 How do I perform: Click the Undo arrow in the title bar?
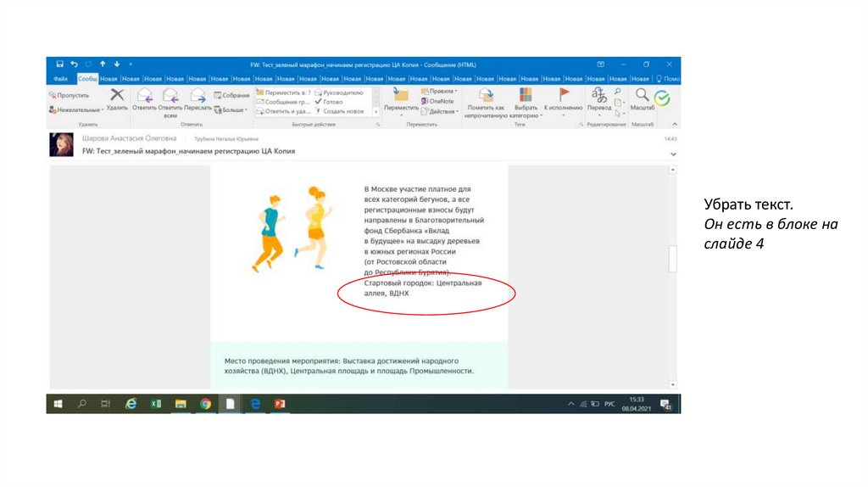click(74, 64)
